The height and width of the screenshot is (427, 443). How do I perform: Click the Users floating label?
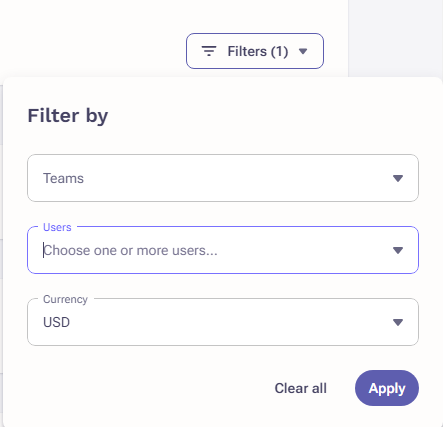[x=57, y=227]
